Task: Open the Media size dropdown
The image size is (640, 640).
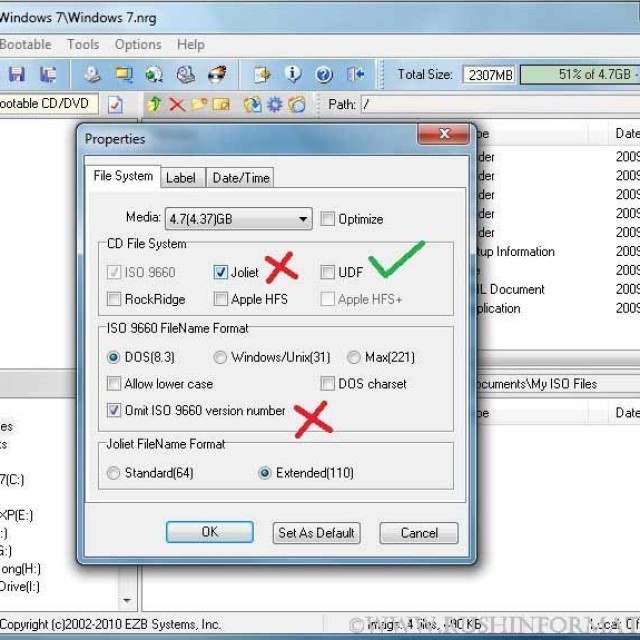Action: pos(239,219)
